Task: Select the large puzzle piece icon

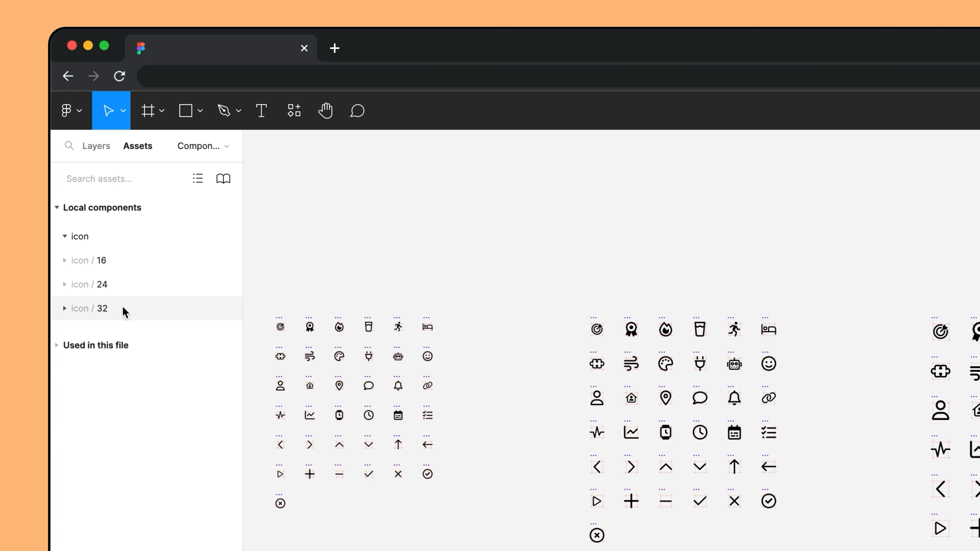Action: click(x=941, y=371)
